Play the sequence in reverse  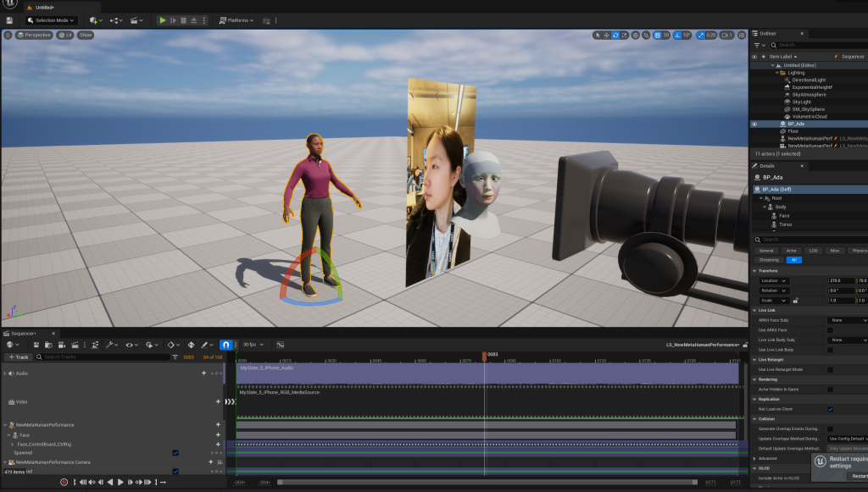pyautogui.click(x=110, y=482)
